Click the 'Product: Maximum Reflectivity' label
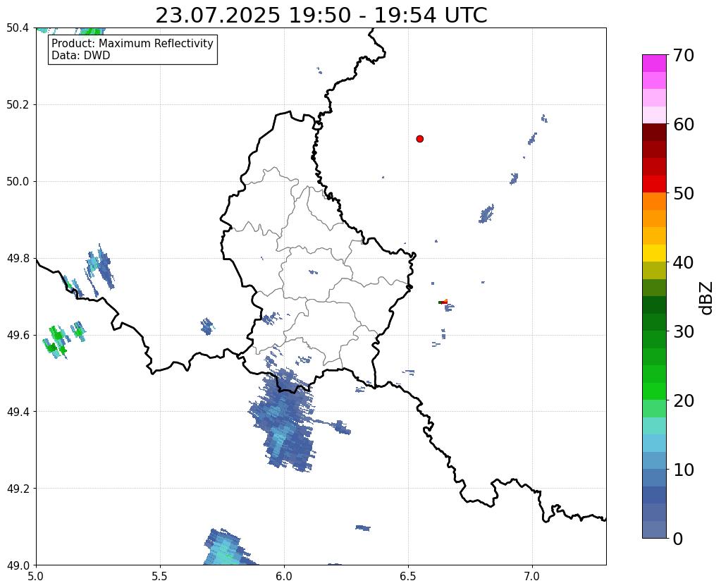Image resolution: width=721 pixels, height=588 pixels. pos(133,43)
